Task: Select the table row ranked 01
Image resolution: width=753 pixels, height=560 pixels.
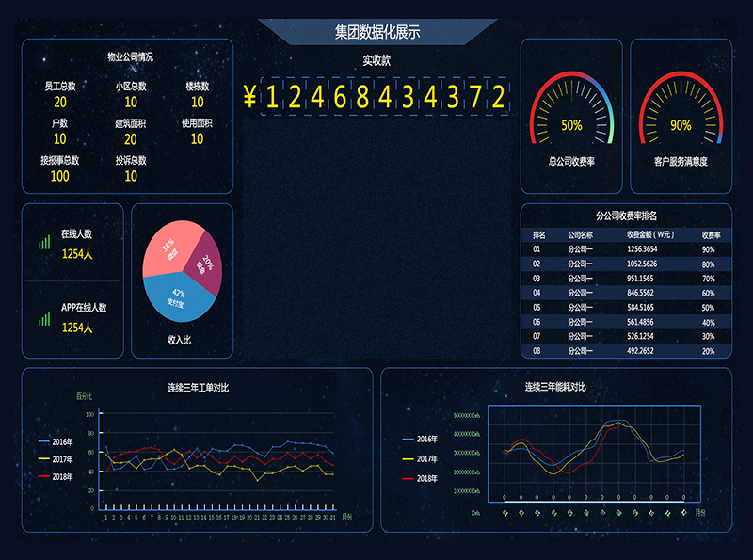Action: coord(625,249)
